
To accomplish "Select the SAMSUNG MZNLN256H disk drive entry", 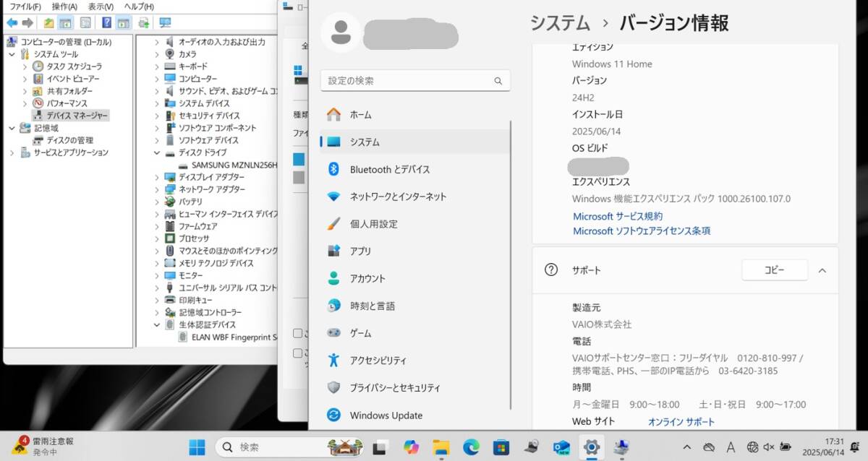I will tap(234, 165).
